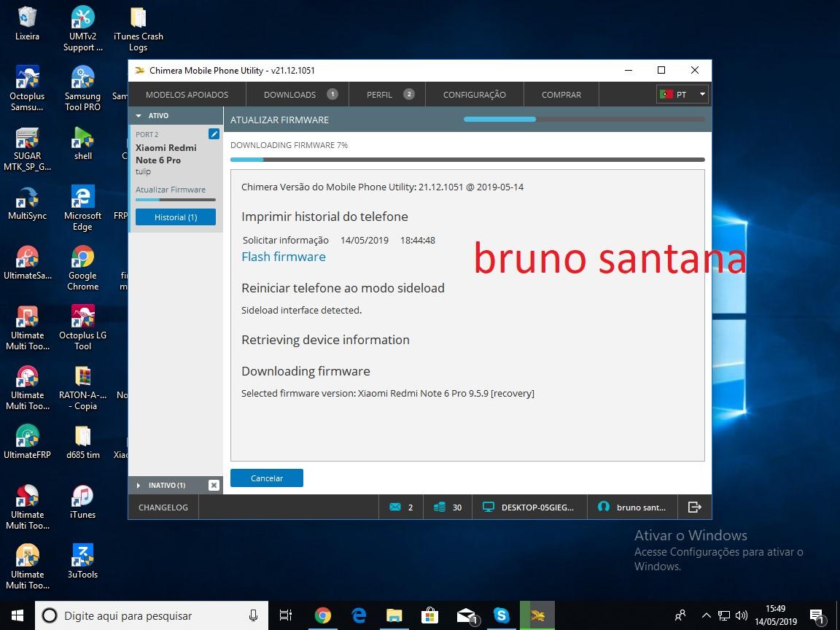Click the volume speaker icon in the system tray
840x630 pixels.
click(x=742, y=615)
